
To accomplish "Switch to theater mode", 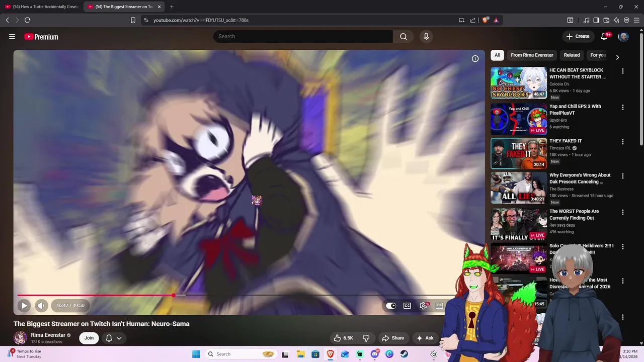I will pyautogui.click(x=439, y=306).
